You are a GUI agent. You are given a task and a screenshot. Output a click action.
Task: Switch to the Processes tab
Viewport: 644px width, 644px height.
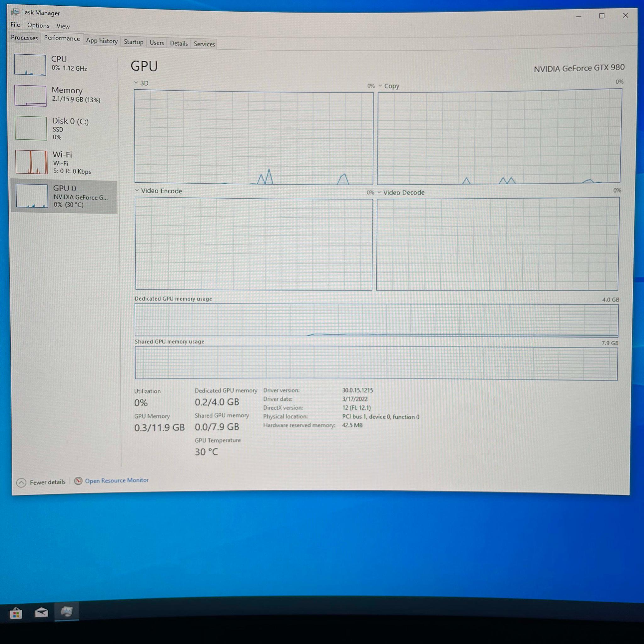pos(24,38)
